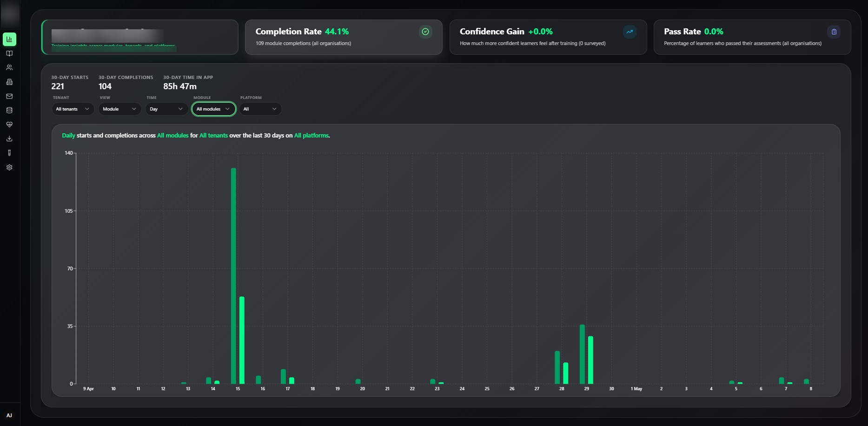The image size is (868, 426).
Task: Click the +0.0% confidence gain value
Action: 541,32
